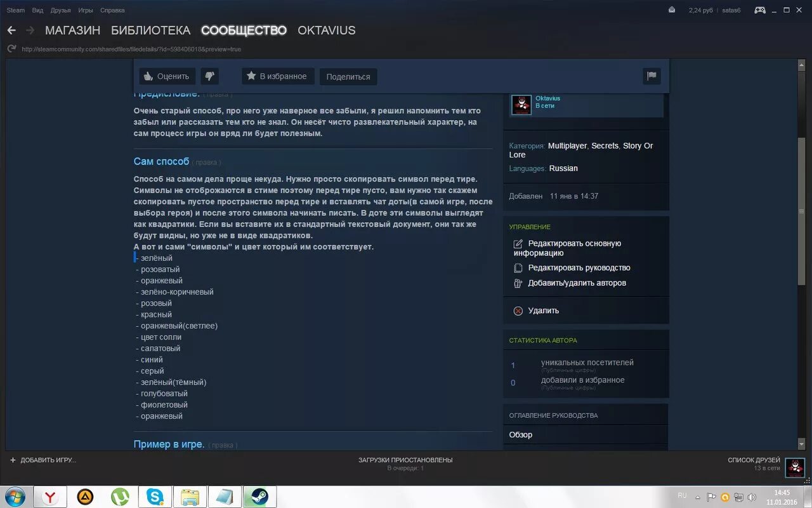Rate the guide up with Оценить
Screen dimensions: 812x508
point(167,76)
